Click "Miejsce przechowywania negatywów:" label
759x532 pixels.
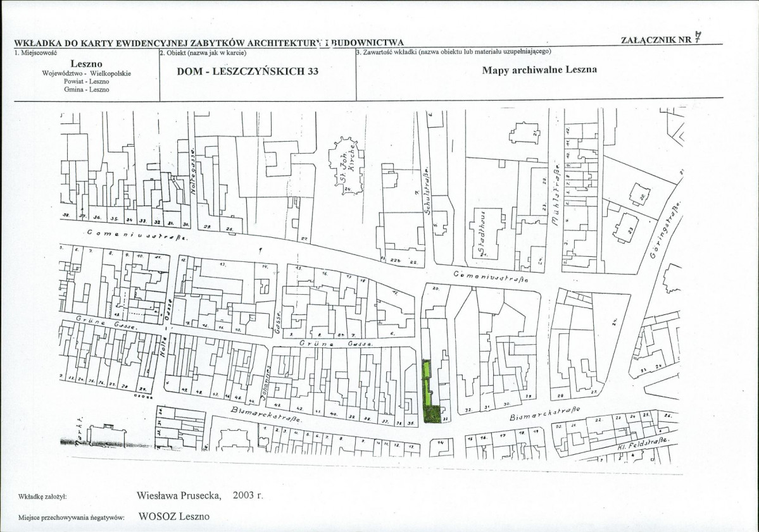pyautogui.click(x=71, y=517)
